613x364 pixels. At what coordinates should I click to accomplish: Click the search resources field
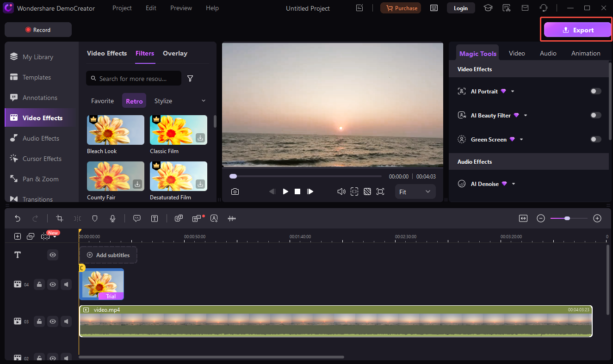pyautogui.click(x=134, y=79)
